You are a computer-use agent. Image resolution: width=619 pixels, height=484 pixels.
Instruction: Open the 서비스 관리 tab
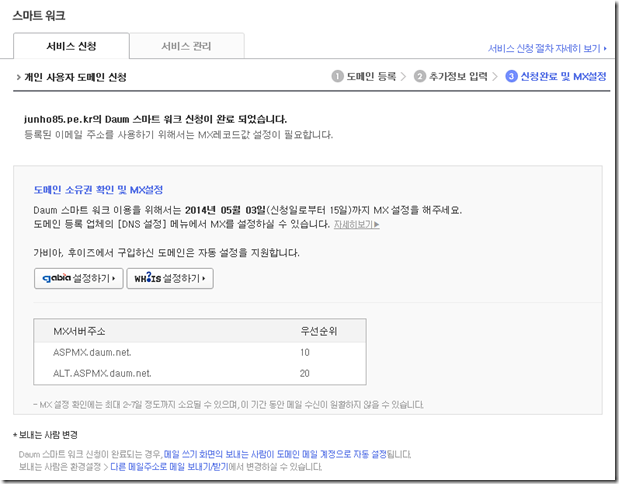coord(187,46)
